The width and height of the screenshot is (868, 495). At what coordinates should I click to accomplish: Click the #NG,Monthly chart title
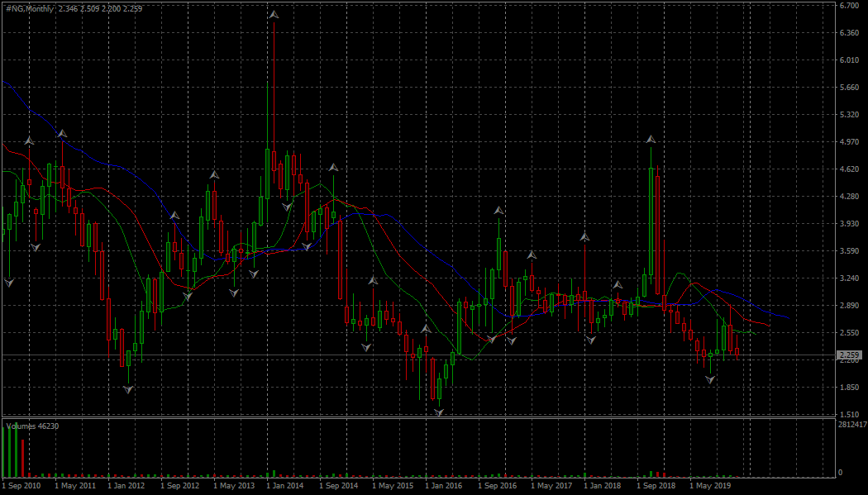[x=30, y=9]
